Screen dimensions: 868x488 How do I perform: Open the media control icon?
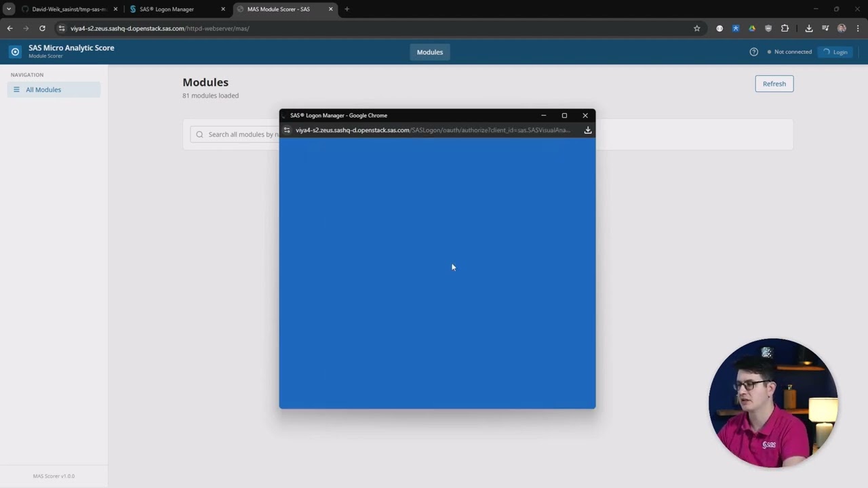[x=825, y=28]
